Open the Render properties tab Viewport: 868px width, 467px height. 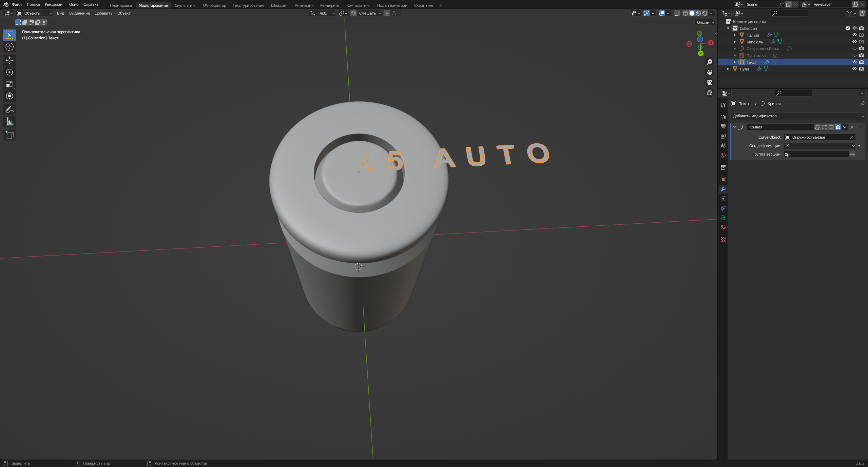(x=723, y=117)
